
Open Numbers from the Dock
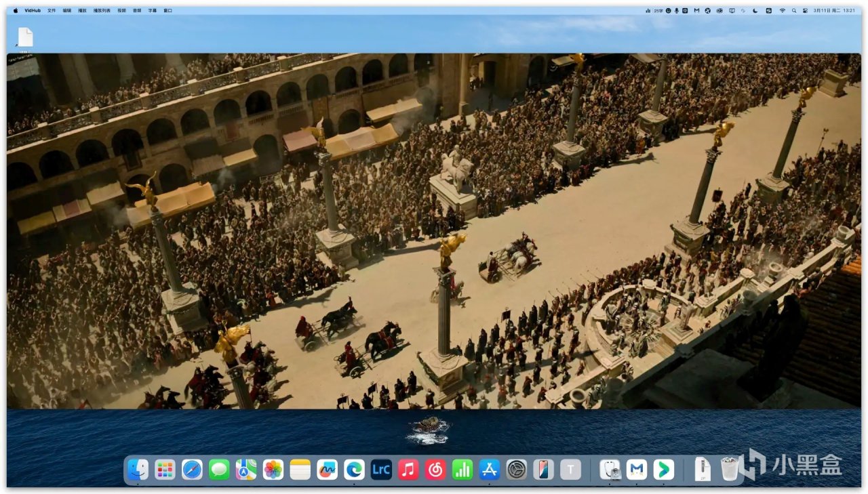click(x=462, y=469)
